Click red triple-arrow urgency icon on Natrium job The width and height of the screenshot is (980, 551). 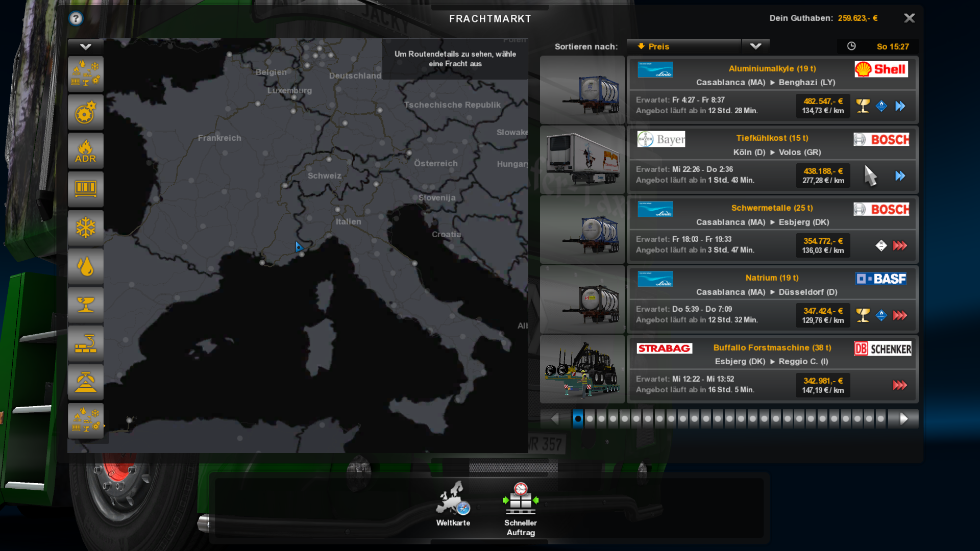pyautogui.click(x=900, y=316)
